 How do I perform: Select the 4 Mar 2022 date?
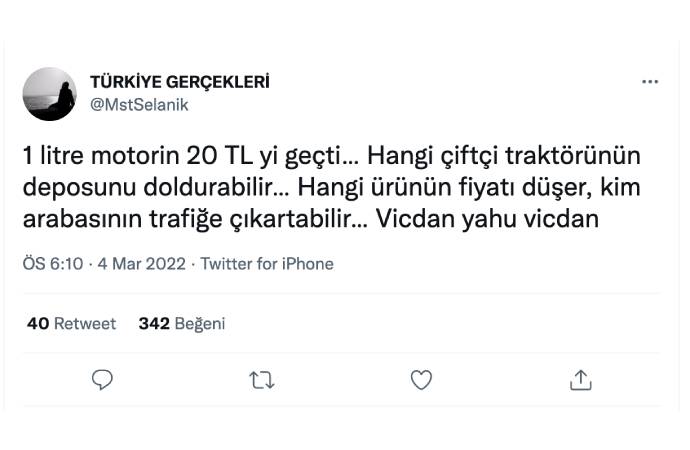click(x=140, y=264)
